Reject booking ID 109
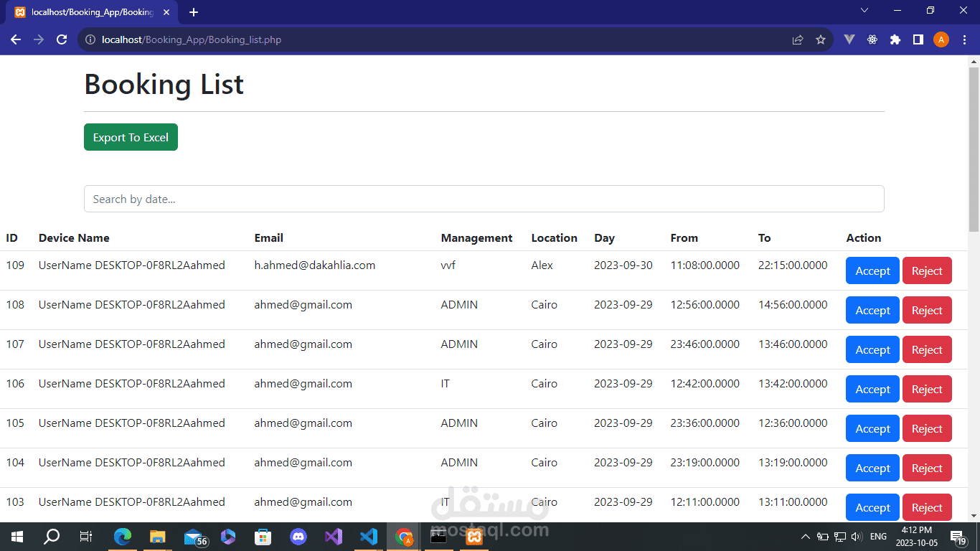 pos(927,270)
